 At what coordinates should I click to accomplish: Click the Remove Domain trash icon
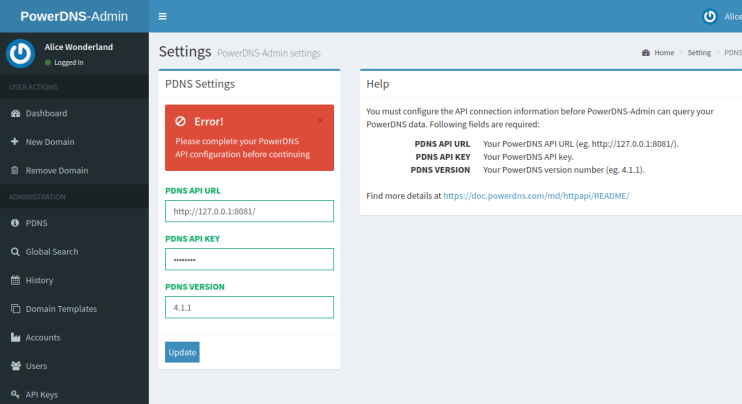click(15, 170)
